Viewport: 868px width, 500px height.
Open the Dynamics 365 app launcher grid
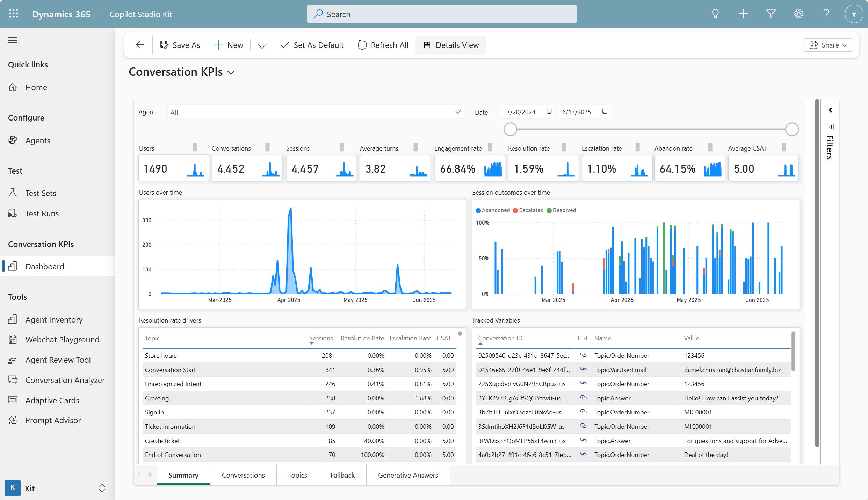(13, 14)
